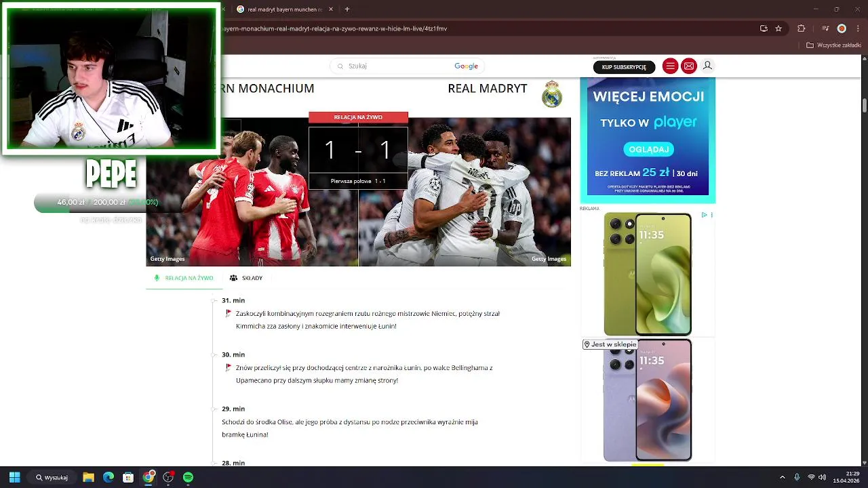Click the install app icon in the address bar
Image resolution: width=868 pixels, height=488 pixels.
(x=764, y=28)
